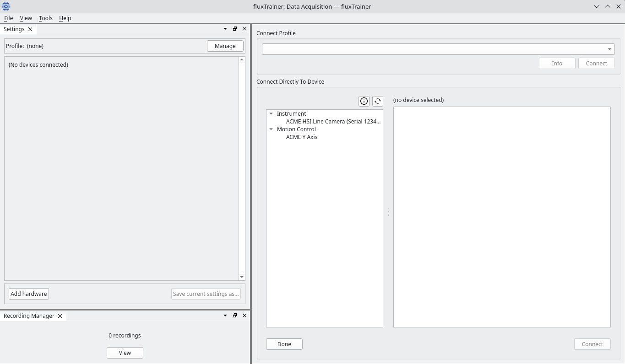Click the Manage profile button

pos(225,46)
